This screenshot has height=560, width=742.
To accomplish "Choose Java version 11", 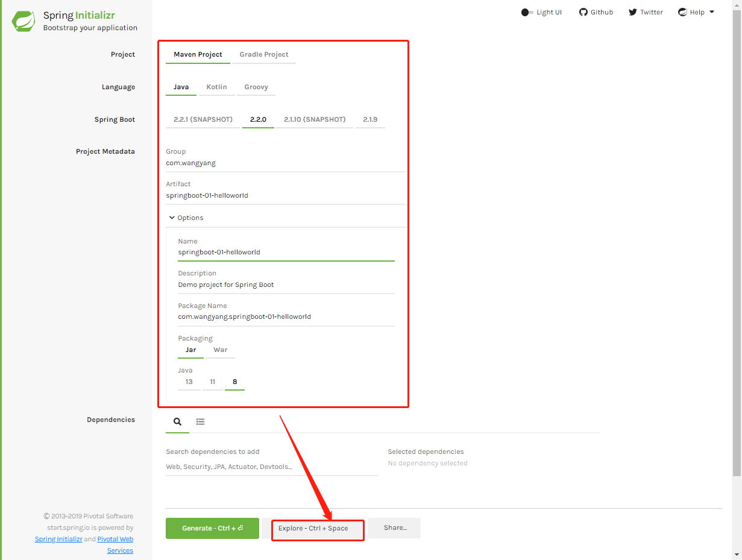I will 213,382.
